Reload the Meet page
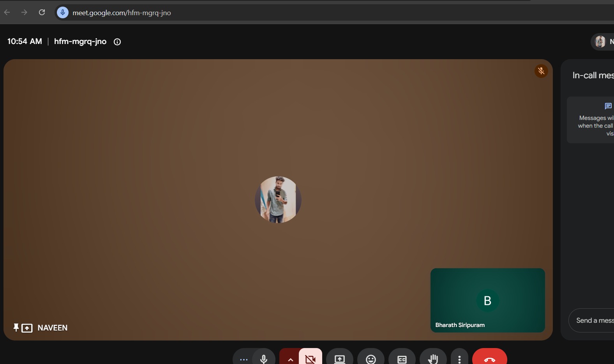Image resolution: width=614 pixels, height=364 pixels. tap(42, 12)
